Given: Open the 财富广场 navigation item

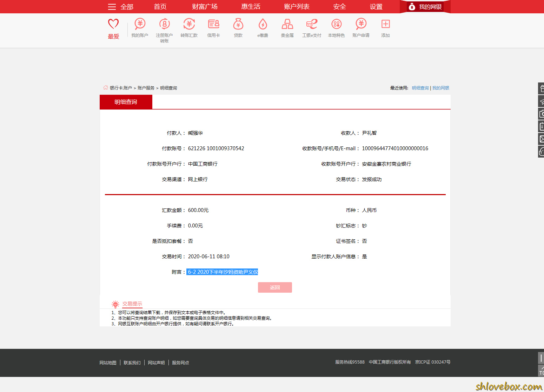Looking at the screenshot, I should 205,7.
